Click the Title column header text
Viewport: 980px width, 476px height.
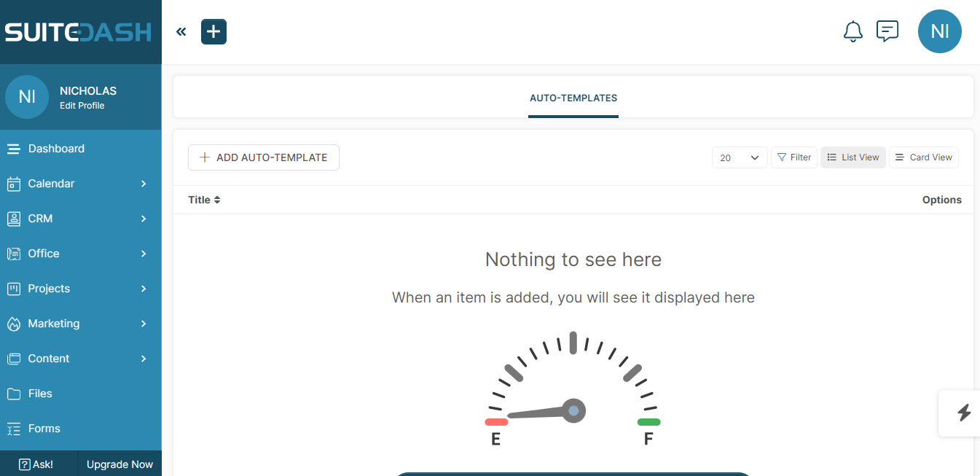point(199,200)
